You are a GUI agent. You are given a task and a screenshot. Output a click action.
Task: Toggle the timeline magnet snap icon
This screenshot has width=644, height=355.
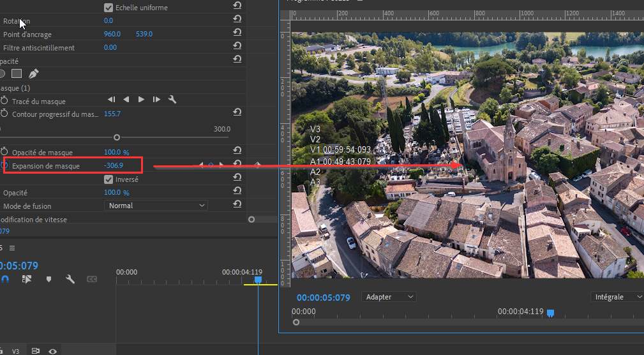(x=5, y=279)
